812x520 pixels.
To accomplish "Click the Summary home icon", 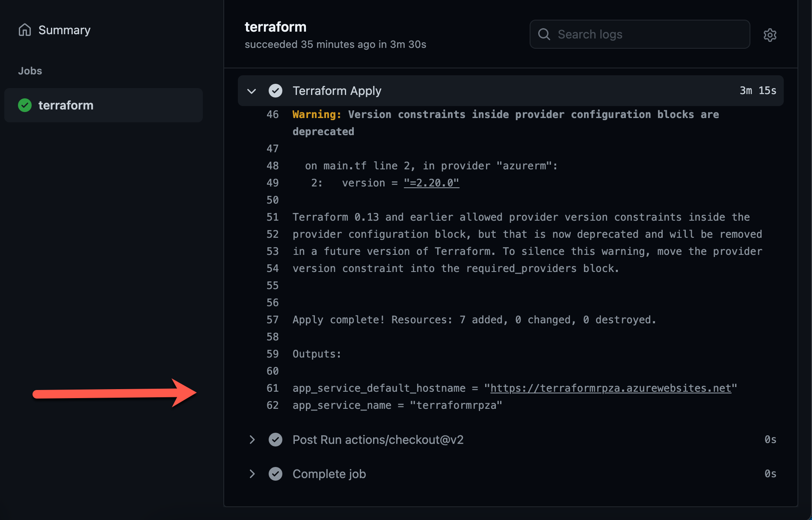I will tap(25, 30).
